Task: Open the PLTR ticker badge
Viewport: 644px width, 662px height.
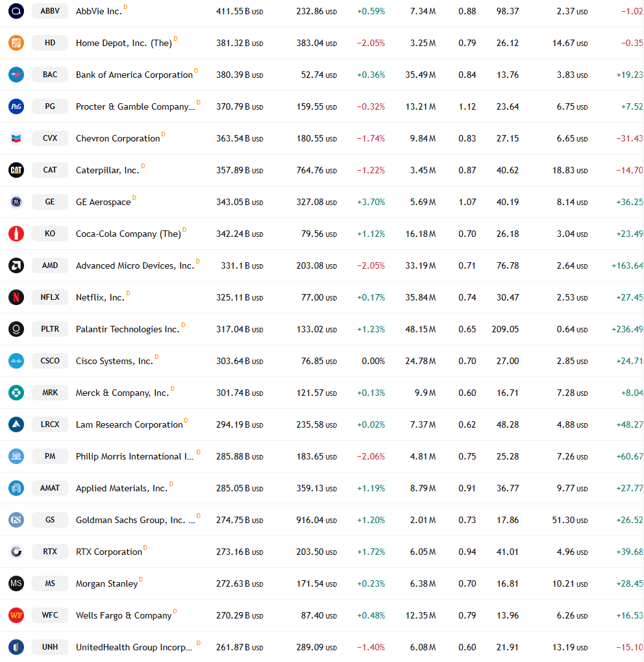Action: coord(50,329)
